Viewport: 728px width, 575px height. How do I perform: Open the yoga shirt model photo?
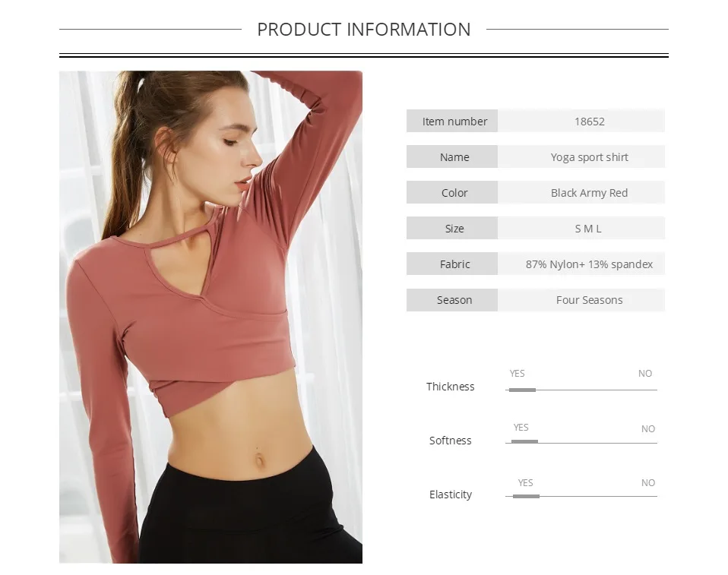[210, 317]
